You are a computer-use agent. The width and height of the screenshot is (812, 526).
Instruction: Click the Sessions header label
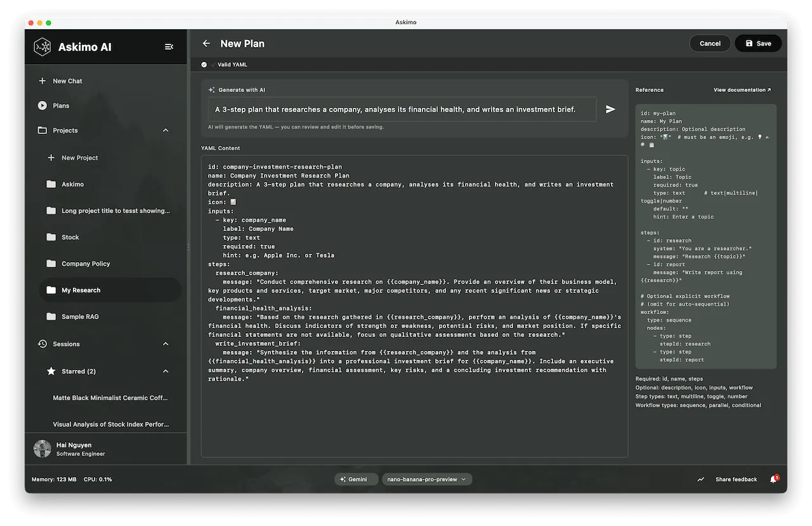click(67, 344)
